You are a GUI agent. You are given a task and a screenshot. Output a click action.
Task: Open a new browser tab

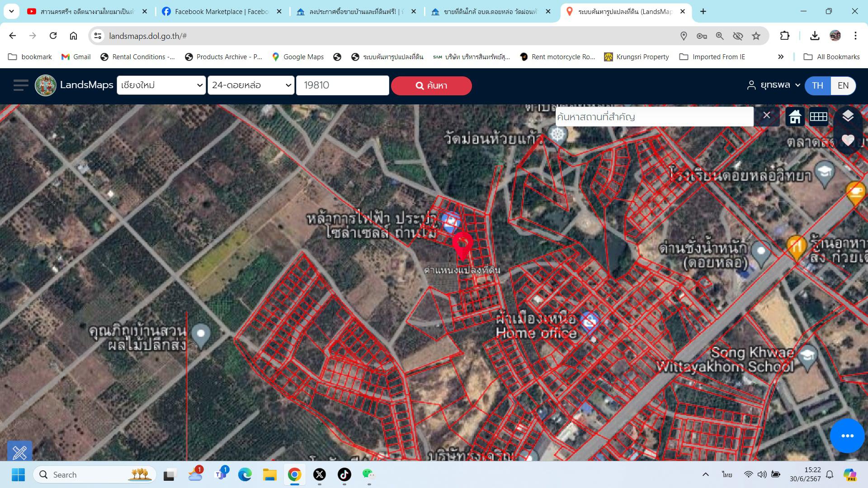click(703, 12)
